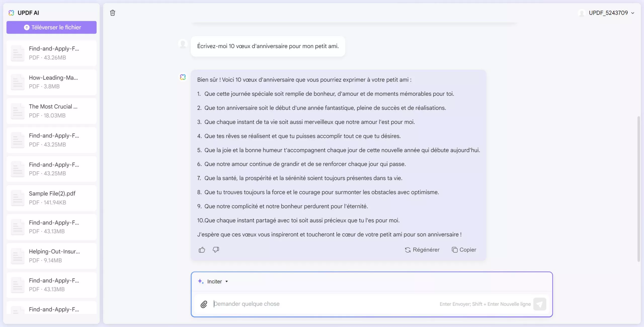Click the user avatar beside the question bubble

183,44
